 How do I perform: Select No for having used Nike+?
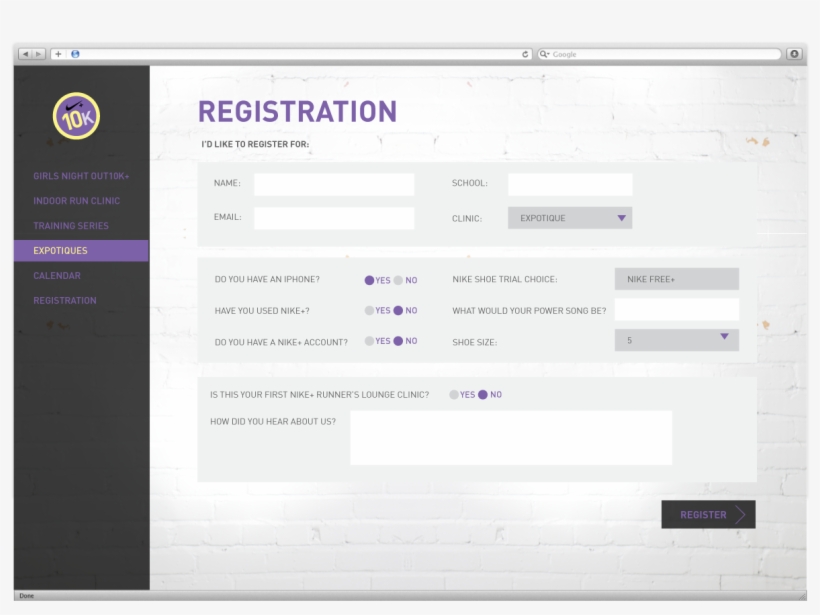[x=398, y=311]
